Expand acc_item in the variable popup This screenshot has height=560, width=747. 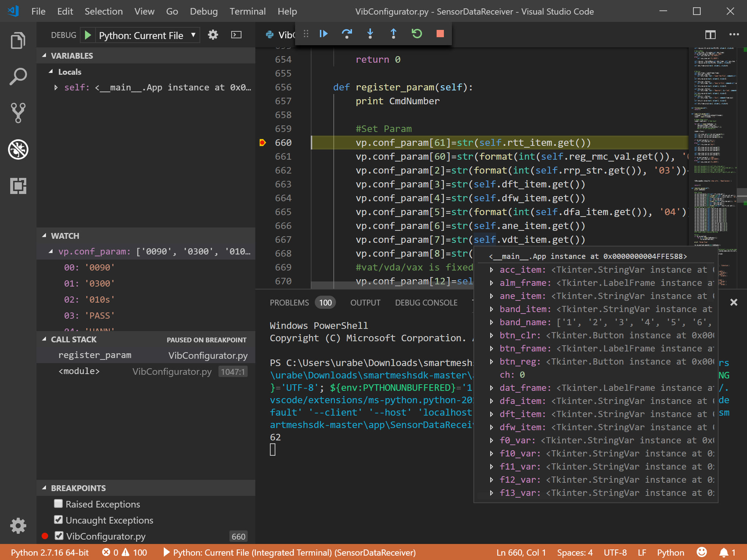(491, 270)
